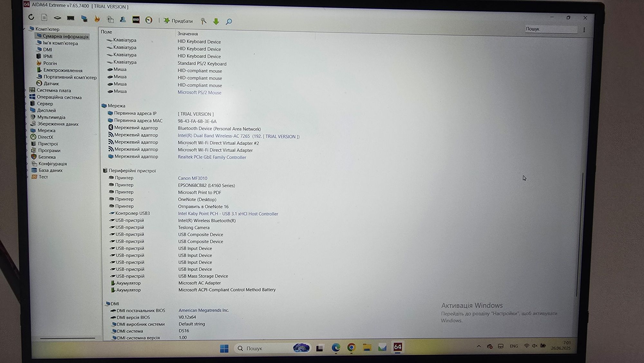Open Intel Kaby Point PCH USB link

(228, 214)
